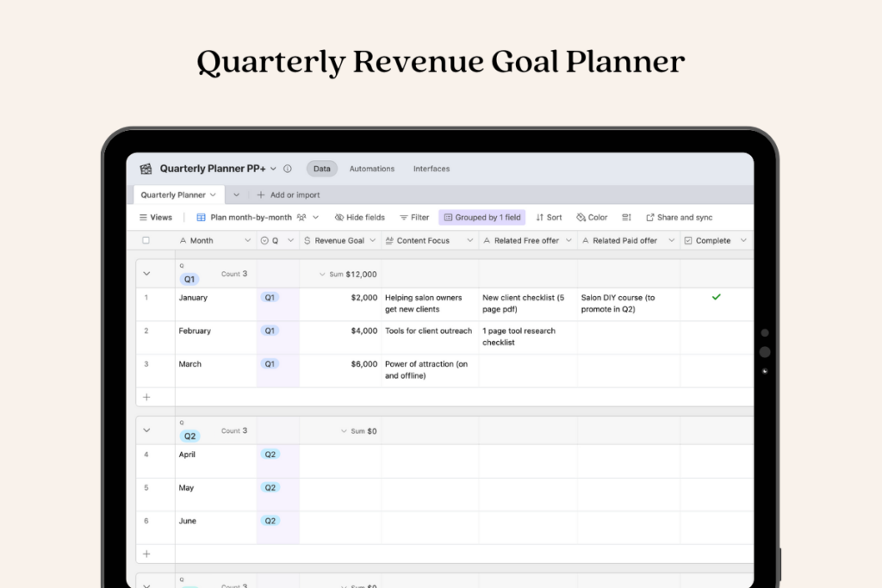This screenshot has height=588, width=882.
Task: Click the Grouped by 1 field button
Action: coord(481,218)
